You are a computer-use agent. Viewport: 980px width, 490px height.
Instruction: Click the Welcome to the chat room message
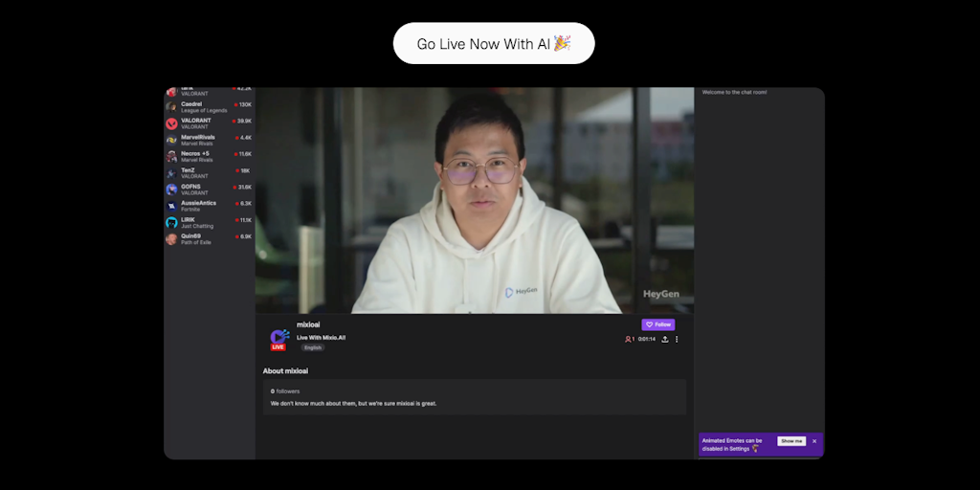734,93
